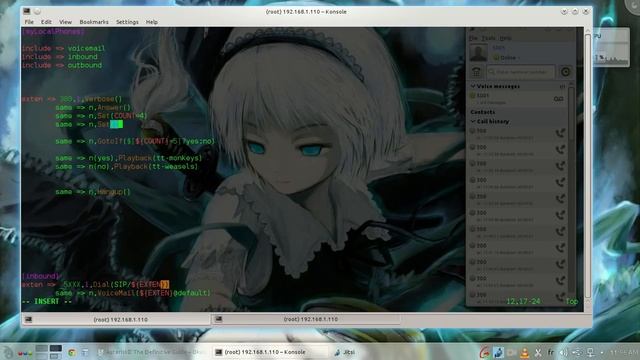Click the voicemail icon for account 1001

coord(558,99)
